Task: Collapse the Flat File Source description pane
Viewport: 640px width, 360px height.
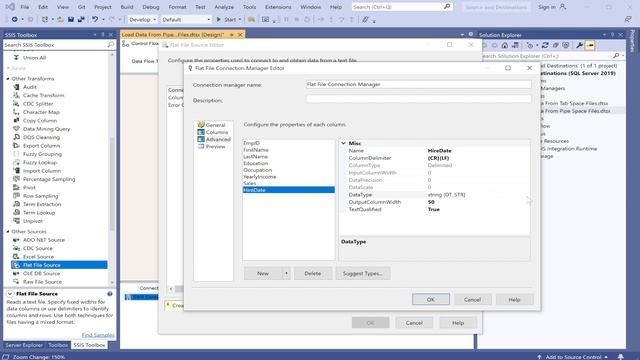Action: (x=10, y=294)
